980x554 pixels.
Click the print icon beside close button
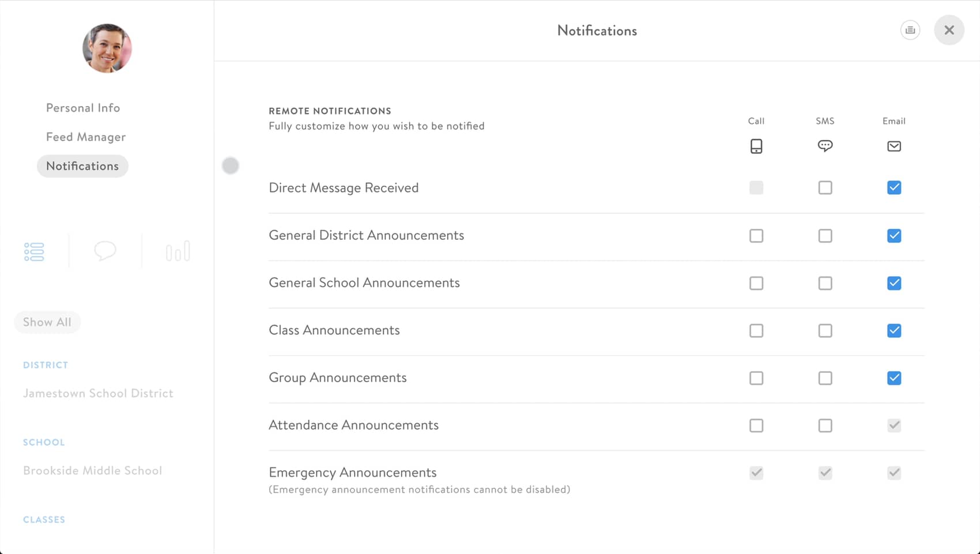[910, 31]
